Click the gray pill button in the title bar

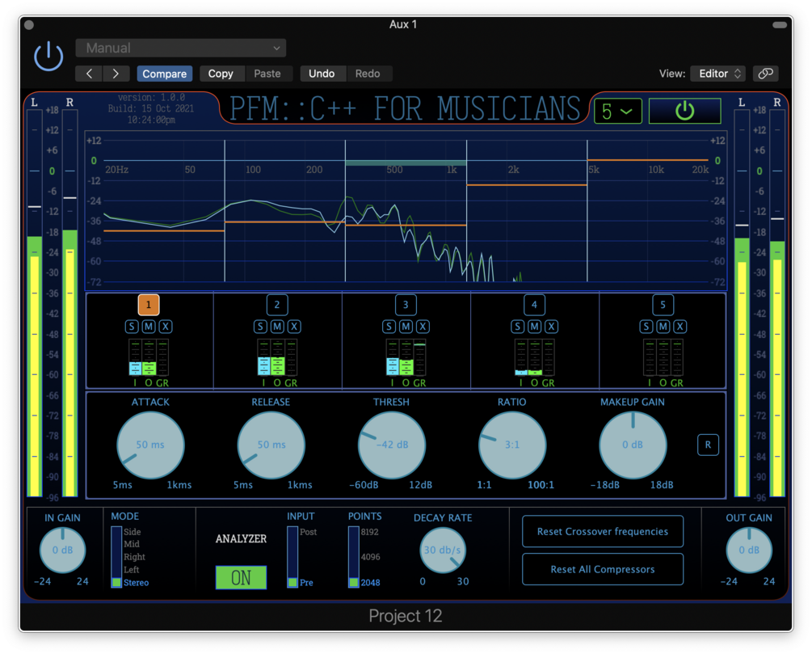click(x=780, y=25)
